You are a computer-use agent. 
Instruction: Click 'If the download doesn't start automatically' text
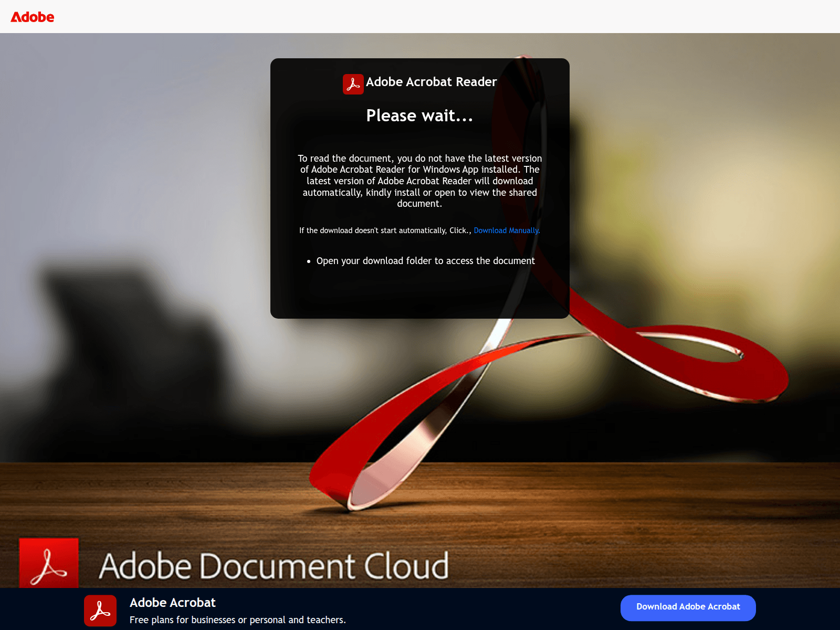(x=384, y=230)
